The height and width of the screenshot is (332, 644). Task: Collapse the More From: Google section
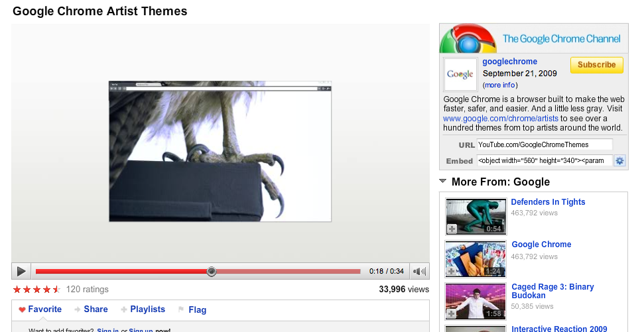coord(443,181)
